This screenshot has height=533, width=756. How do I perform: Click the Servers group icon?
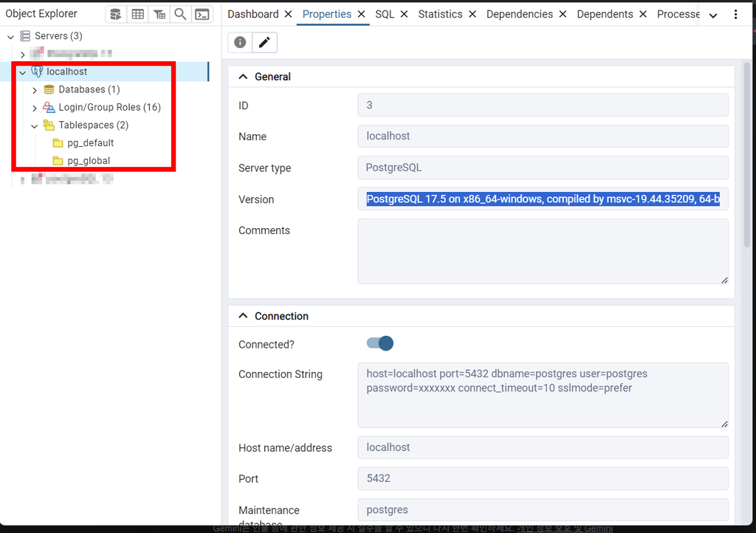point(25,35)
